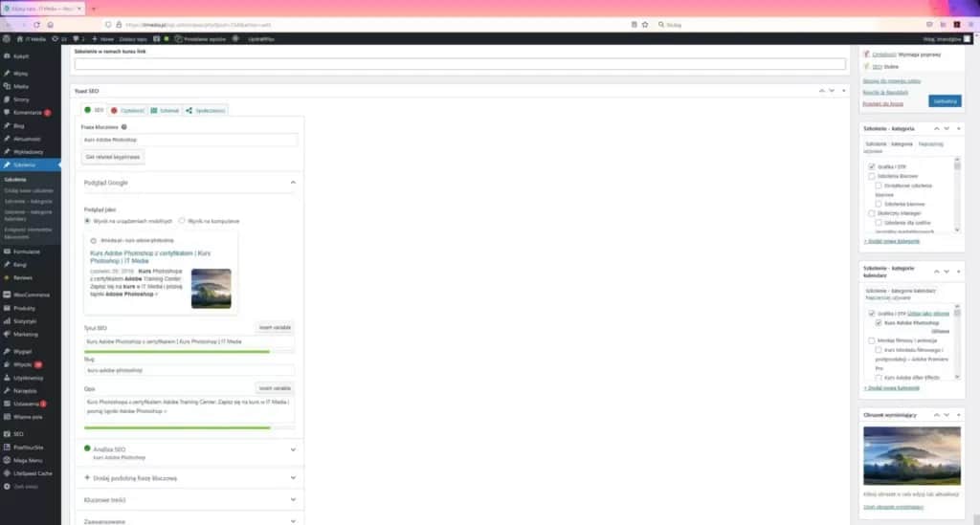Expand the 'Dodaj podobną frazę kluczową' section
Screen dimensions: 980x525
click(293, 477)
